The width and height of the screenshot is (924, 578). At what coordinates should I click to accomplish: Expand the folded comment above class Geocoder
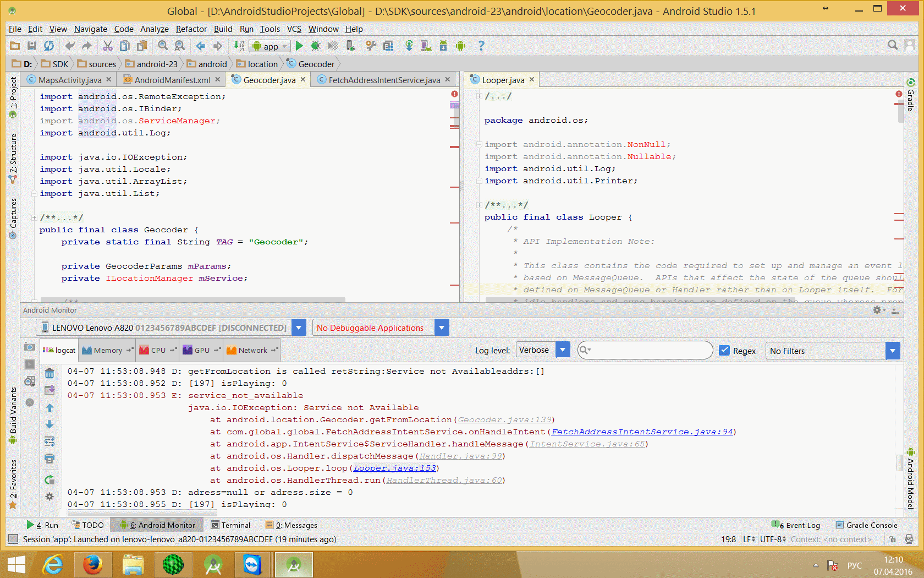(34, 217)
